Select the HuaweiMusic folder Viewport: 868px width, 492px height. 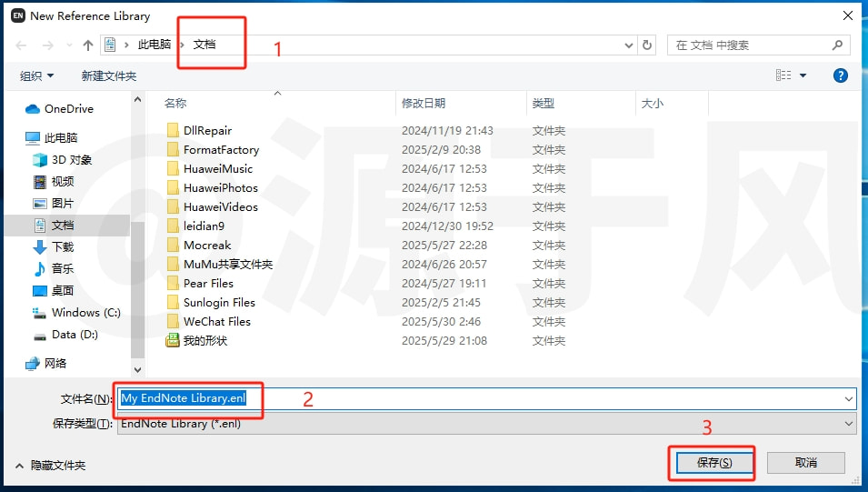[210, 168]
